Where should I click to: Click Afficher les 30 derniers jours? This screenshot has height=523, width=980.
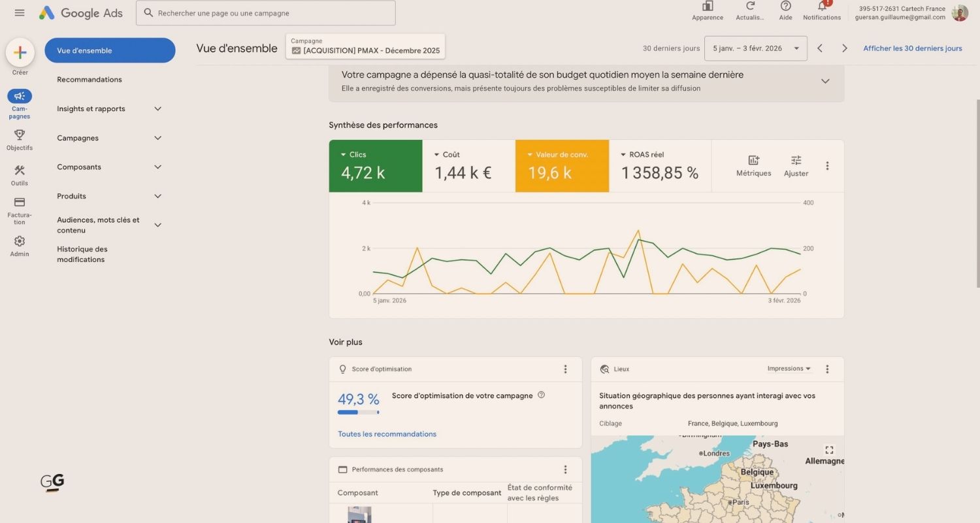(x=912, y=48)
